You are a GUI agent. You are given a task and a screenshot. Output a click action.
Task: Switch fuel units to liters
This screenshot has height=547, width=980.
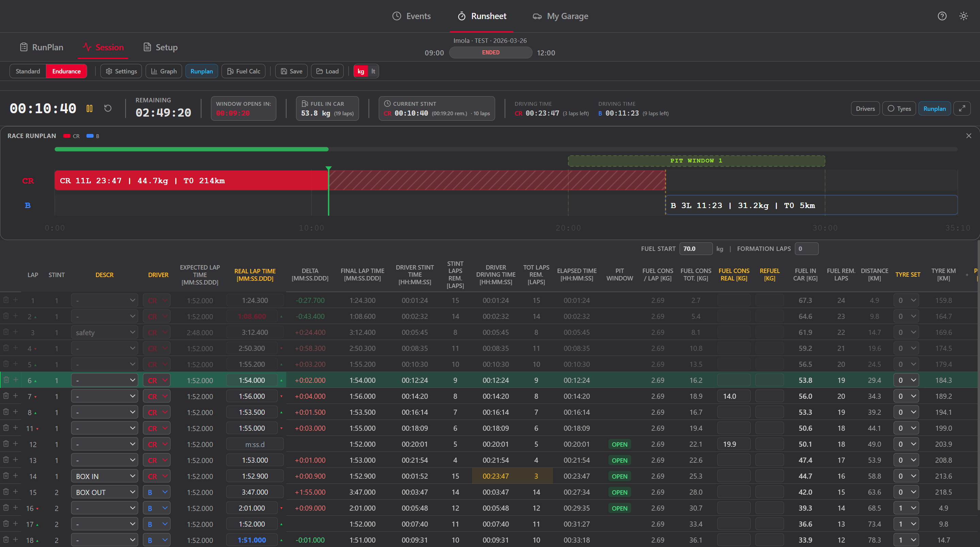373,71
